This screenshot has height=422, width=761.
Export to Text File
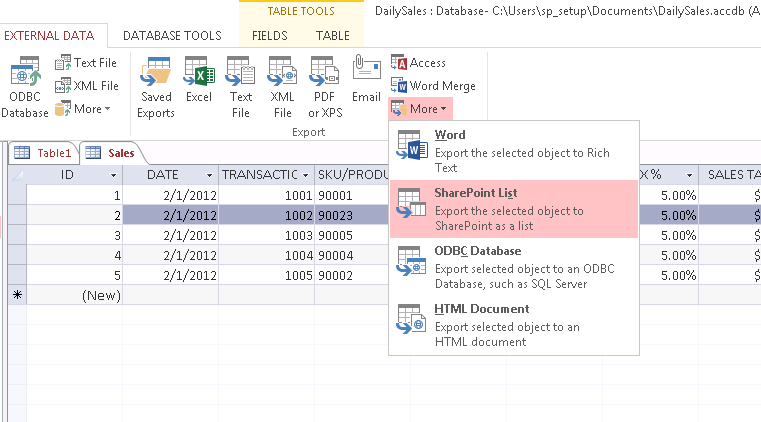point(241,87)
